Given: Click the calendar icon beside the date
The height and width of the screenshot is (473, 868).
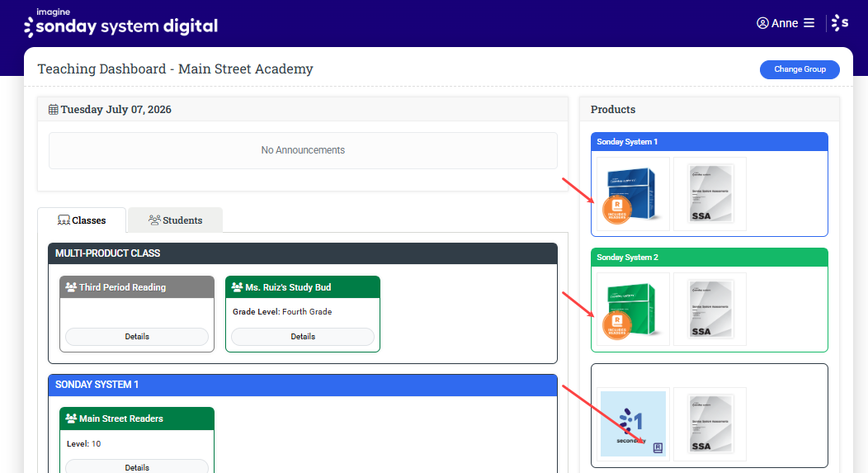Looking at the screenshot, I should pyautogui.click(x=53, y=109).
